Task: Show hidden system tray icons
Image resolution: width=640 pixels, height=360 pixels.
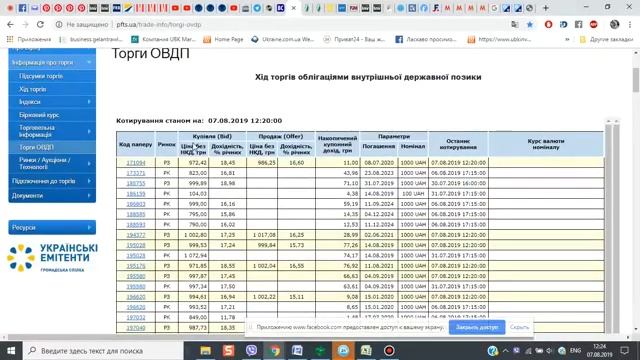Action: tap(505, 351)
